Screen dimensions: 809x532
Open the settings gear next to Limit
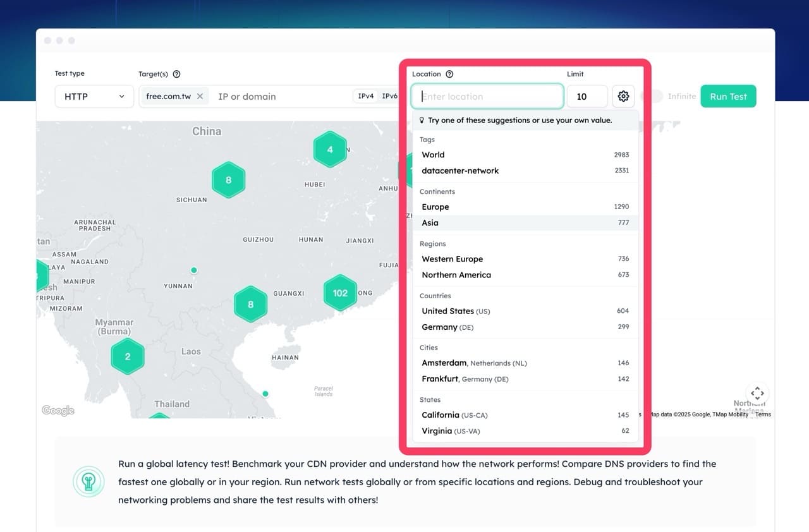(623, 97)
